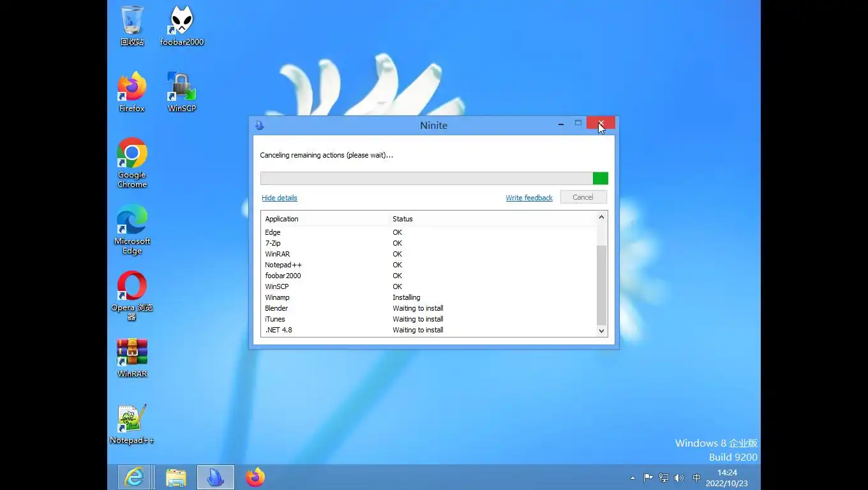Screen dimensions: 868x490
Task: Select the Notepad++ row in the list
Action: pos(428,265)
